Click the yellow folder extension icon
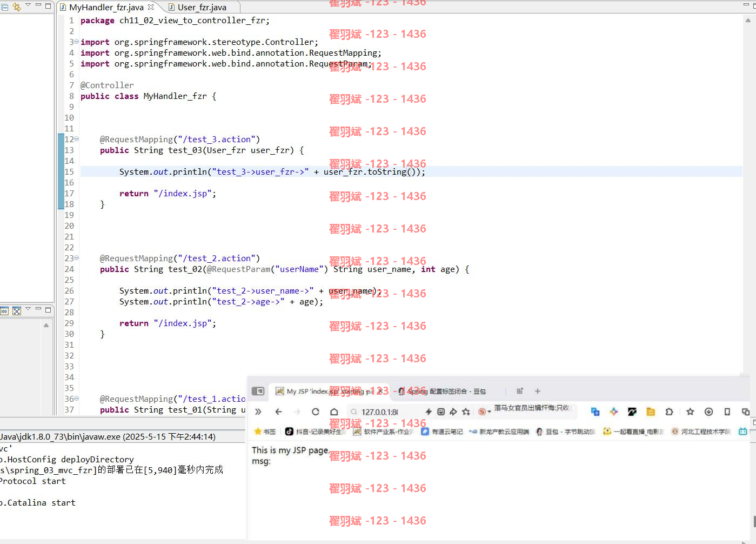Viewport: 756px width, 544px height. point(651,412)
